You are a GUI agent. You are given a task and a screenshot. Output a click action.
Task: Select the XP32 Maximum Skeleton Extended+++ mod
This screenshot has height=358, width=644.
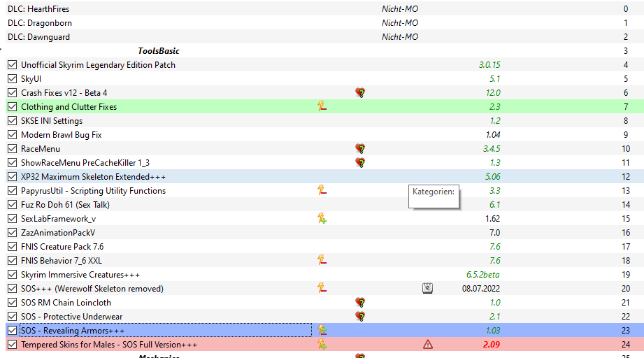[x=93, y=177]
